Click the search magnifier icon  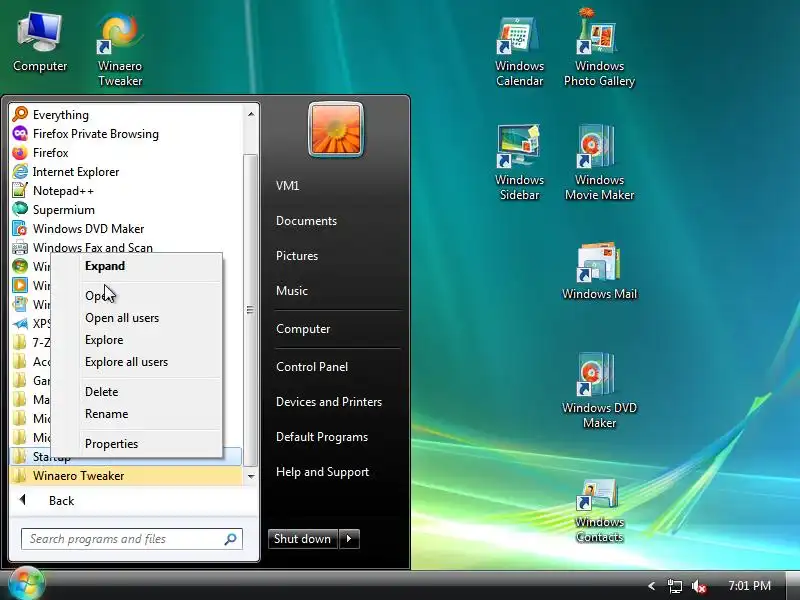[x=231, y=539]
